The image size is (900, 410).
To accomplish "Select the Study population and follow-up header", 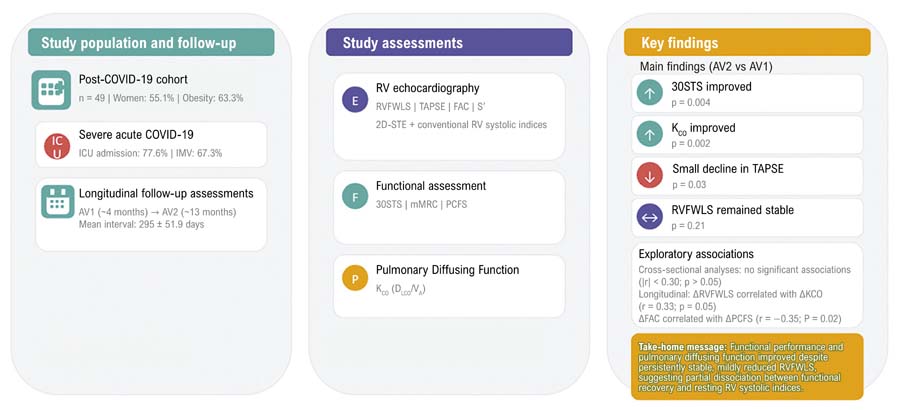I will coord(151,42).
